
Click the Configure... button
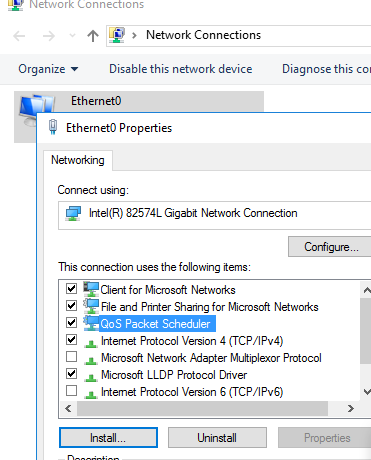pyautogui.click(x=331, y=247)
